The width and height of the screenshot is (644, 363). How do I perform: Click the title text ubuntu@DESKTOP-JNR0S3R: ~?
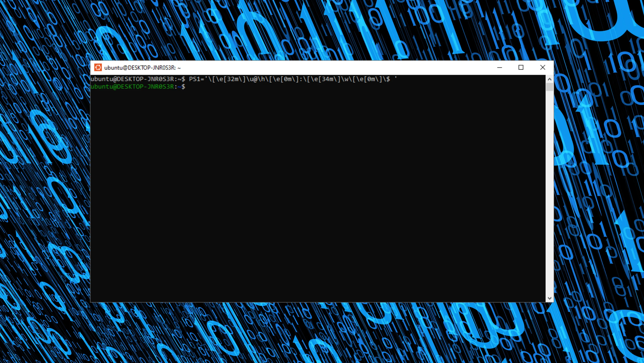tap(143, 68)
